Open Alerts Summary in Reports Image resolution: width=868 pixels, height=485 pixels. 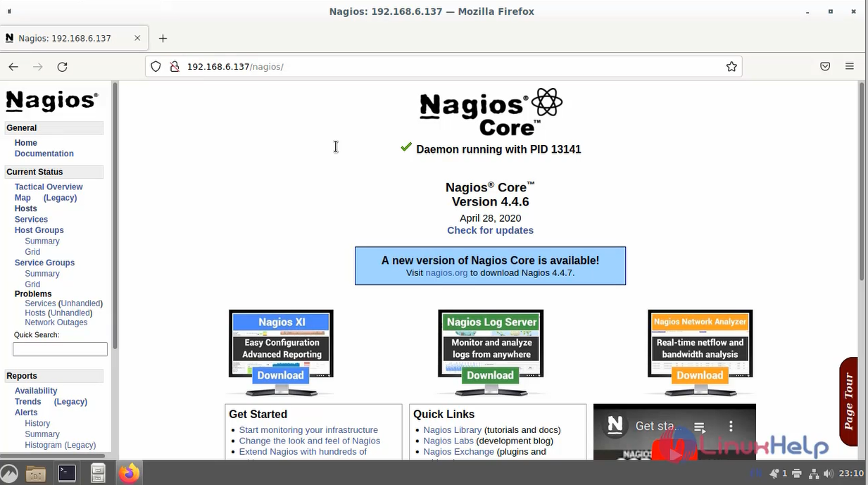(42, 434)
